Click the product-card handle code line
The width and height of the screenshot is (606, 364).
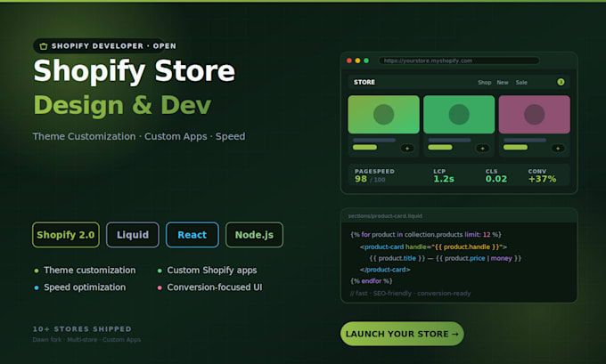[433, 247]
